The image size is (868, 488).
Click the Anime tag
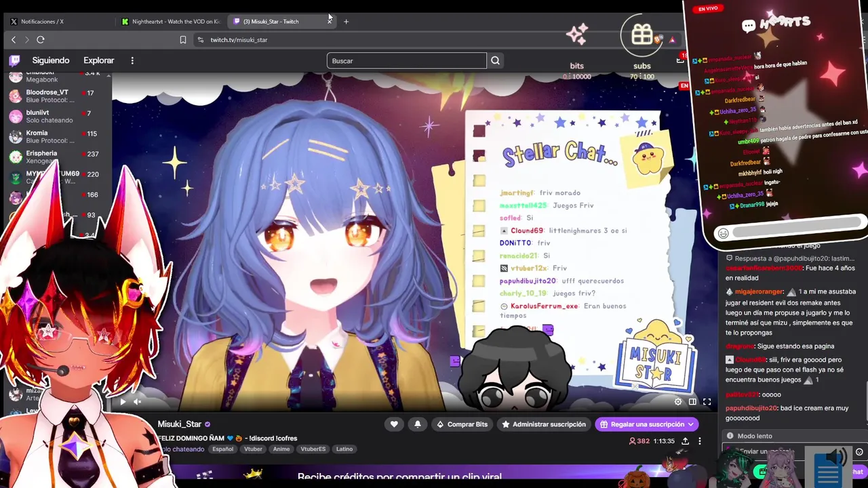[281, 449]
